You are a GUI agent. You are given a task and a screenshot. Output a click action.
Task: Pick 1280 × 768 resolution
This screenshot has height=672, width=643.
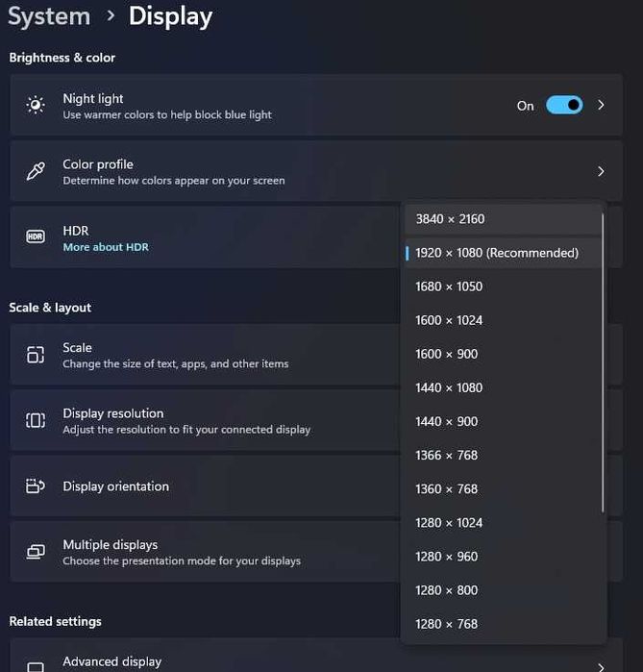point(502,624)
